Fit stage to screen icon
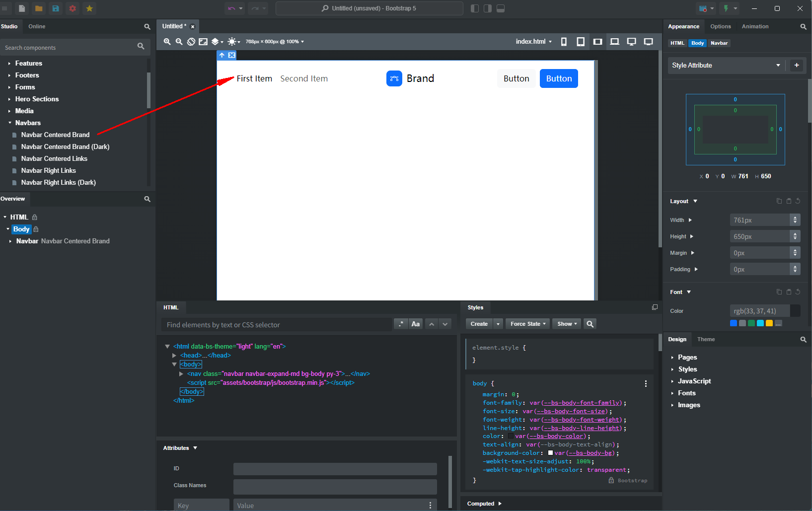The height and width of the screenshot is (511, 812). 203,42
